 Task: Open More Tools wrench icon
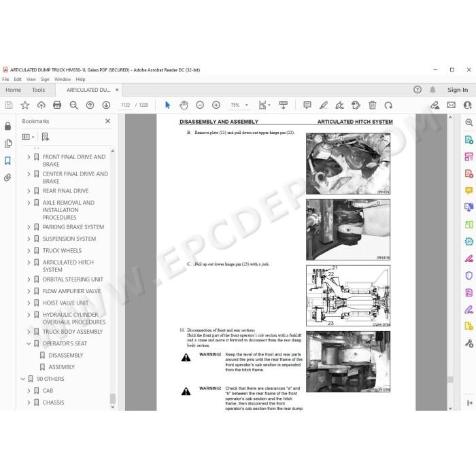[469, 343]
